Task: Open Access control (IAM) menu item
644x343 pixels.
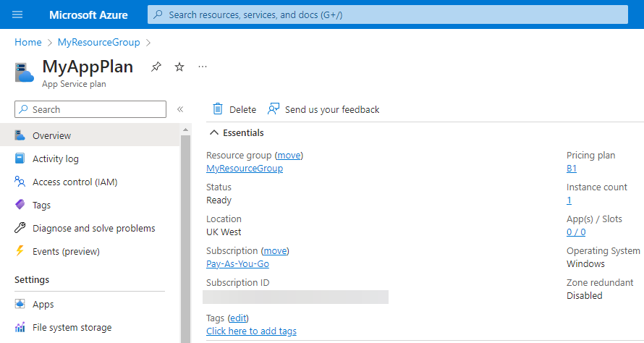Action: [90, 182]
